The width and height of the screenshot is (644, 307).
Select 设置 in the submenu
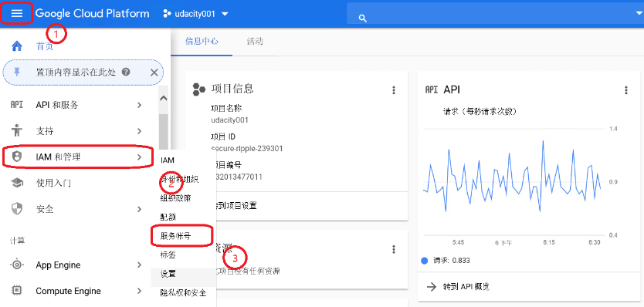click(x=168, y=274)
